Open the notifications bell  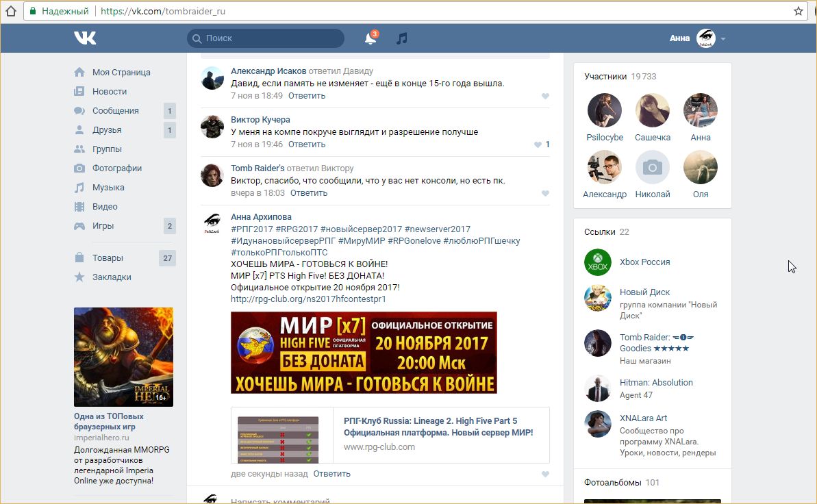[370, 38]
